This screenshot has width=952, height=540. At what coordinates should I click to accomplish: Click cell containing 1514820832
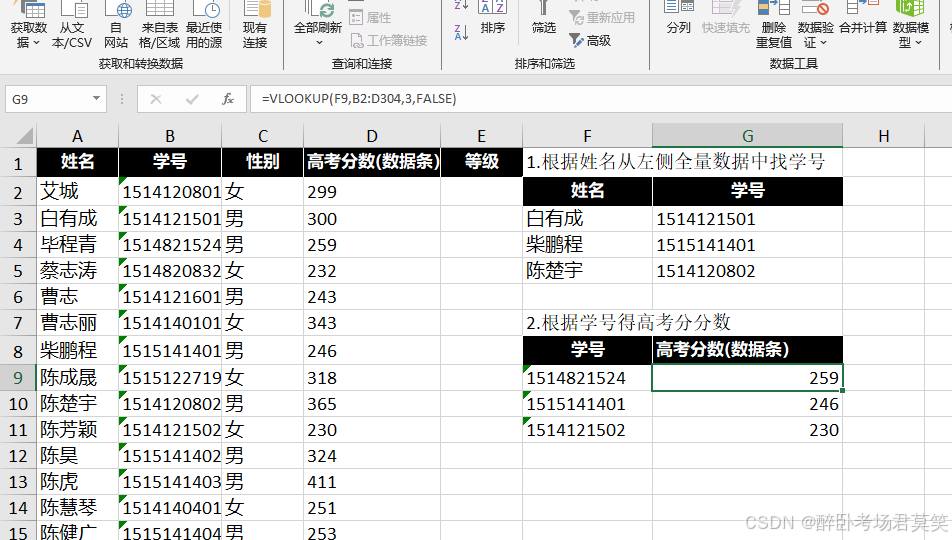point(170,271)
